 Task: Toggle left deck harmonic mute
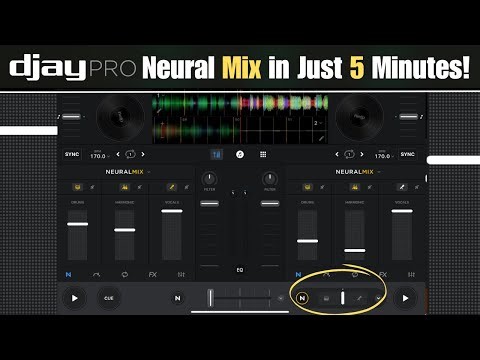pyautogui.click(x=140, y=187)
